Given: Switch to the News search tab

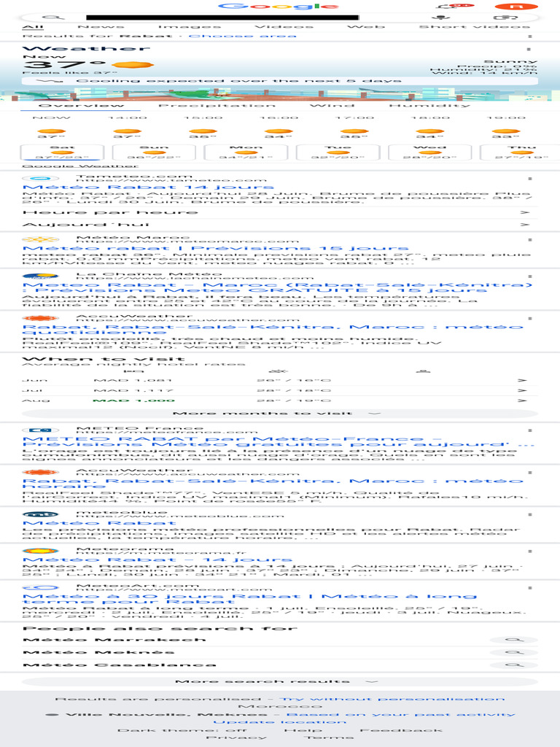Looking at the screenshot, I should point(101,27).
